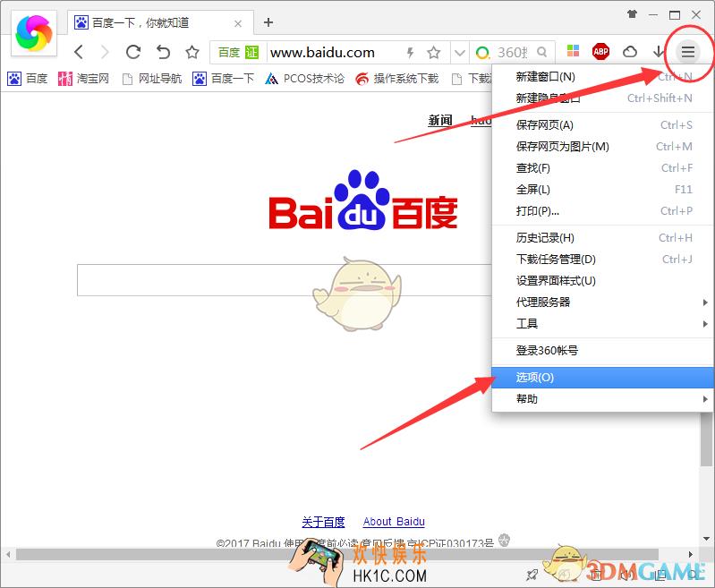Click the address bar www.baidu.com
Image resolution: width=715 pixels, height=588 pixels.
322,53
